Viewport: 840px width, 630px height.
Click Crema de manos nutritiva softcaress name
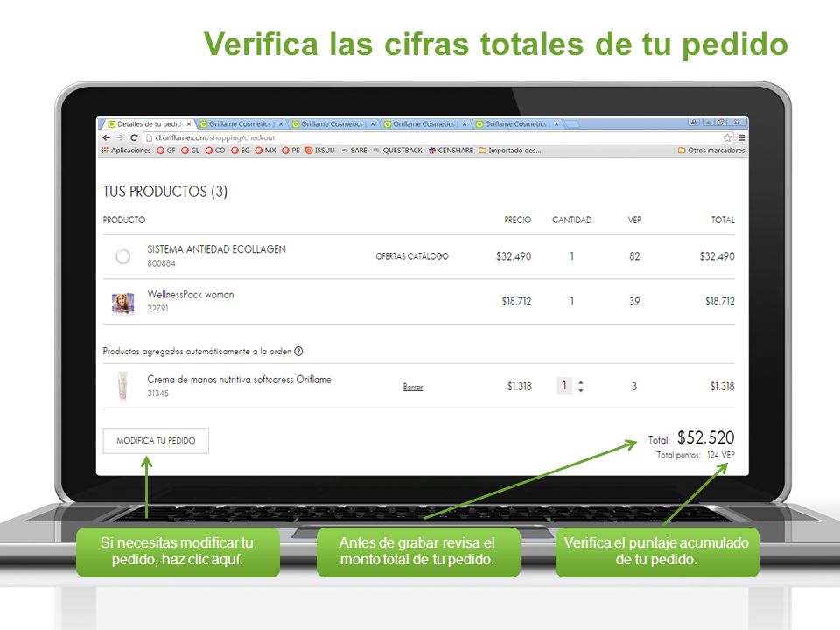pos(239,379)
